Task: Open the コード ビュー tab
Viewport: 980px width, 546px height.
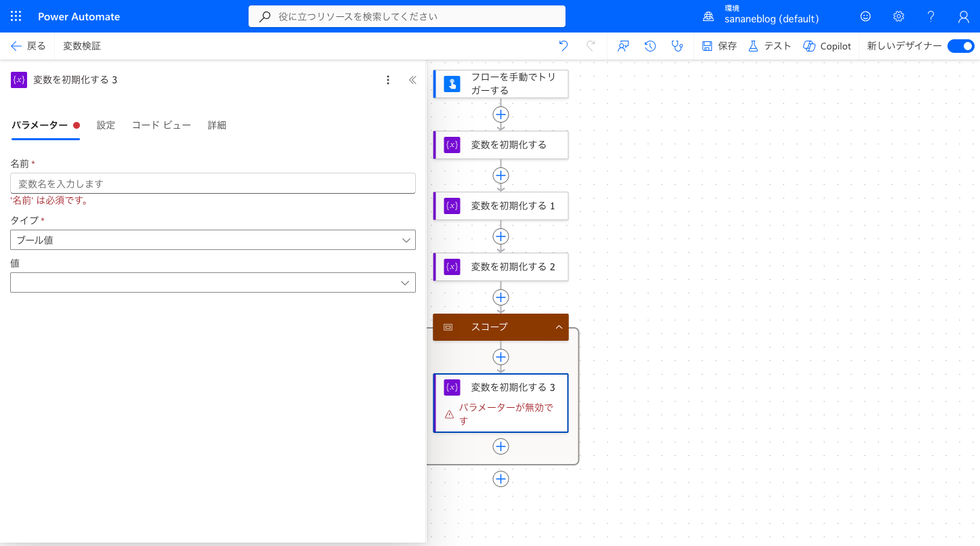Action: click(x=161, y=125)
